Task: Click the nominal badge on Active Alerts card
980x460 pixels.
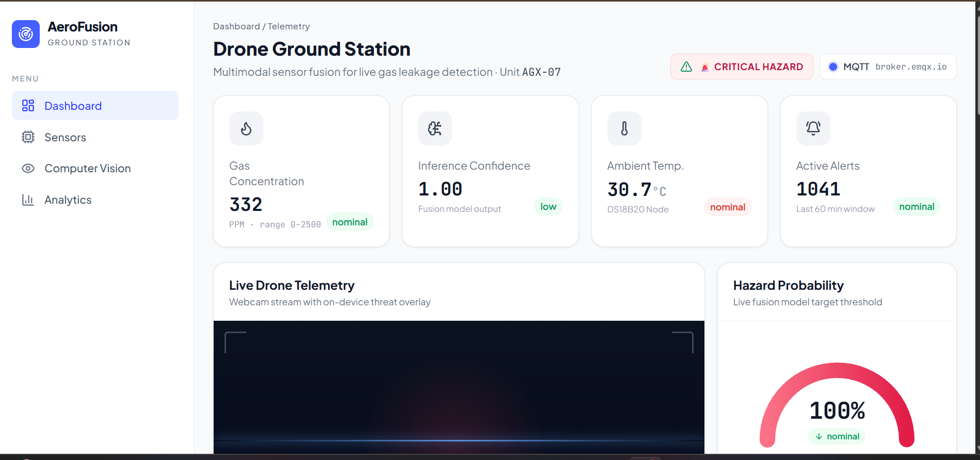Action: point(917,206)
